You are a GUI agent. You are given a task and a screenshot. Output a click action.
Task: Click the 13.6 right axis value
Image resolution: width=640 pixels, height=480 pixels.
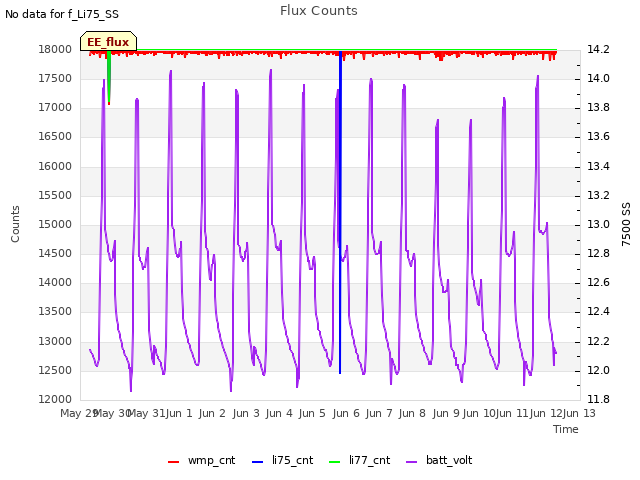[x=598, y=137]
